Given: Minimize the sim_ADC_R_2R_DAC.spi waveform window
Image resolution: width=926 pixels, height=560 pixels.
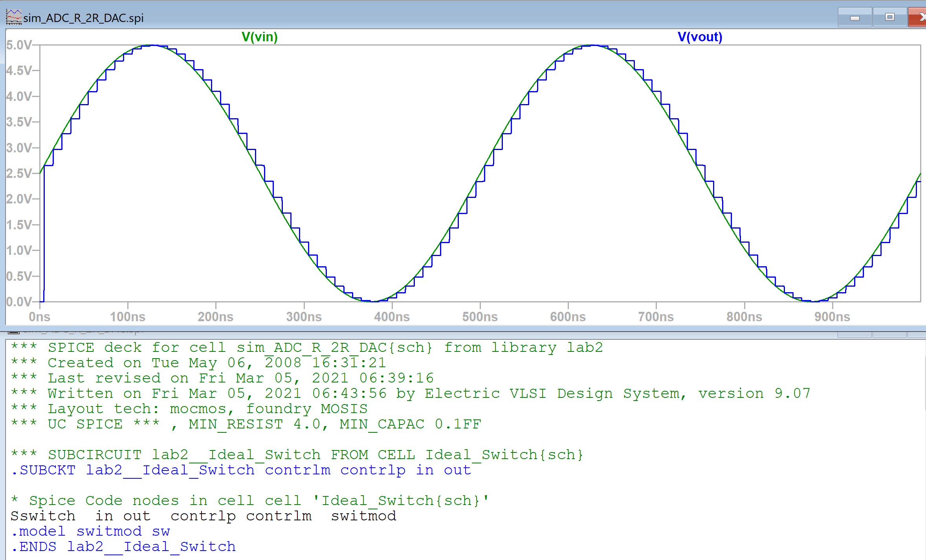Looking at the screenshot, I should tap(855, 17).
